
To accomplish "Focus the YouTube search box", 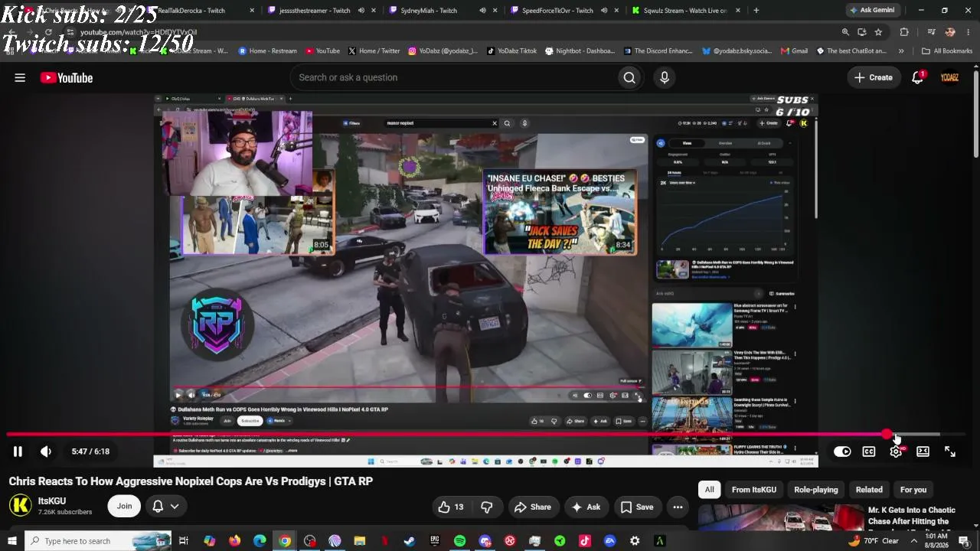I will [x=453, y=77].
